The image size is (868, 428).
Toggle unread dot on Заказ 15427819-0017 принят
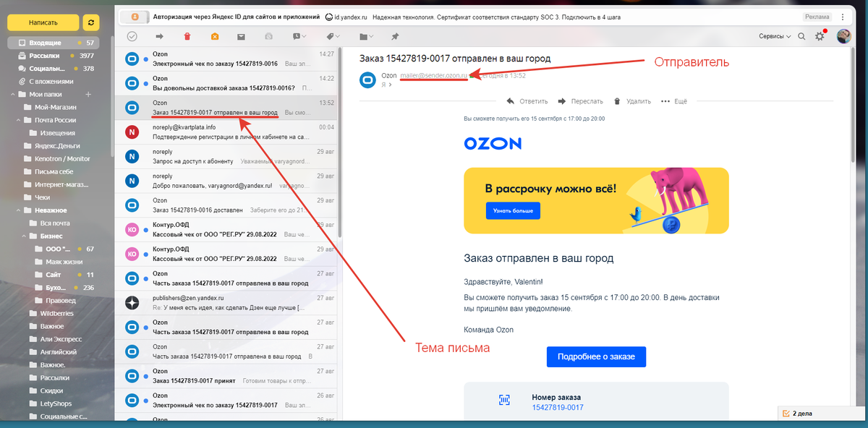pos(147,376)
